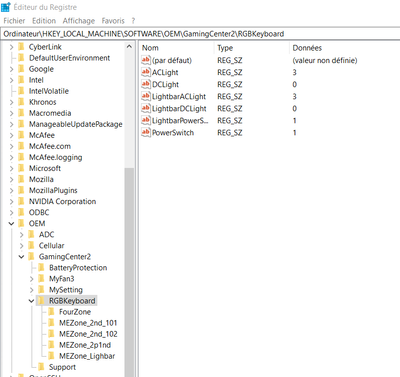Click the registry path address bar
This screenshot has height=377, width=400.
[x=200, y=34]
